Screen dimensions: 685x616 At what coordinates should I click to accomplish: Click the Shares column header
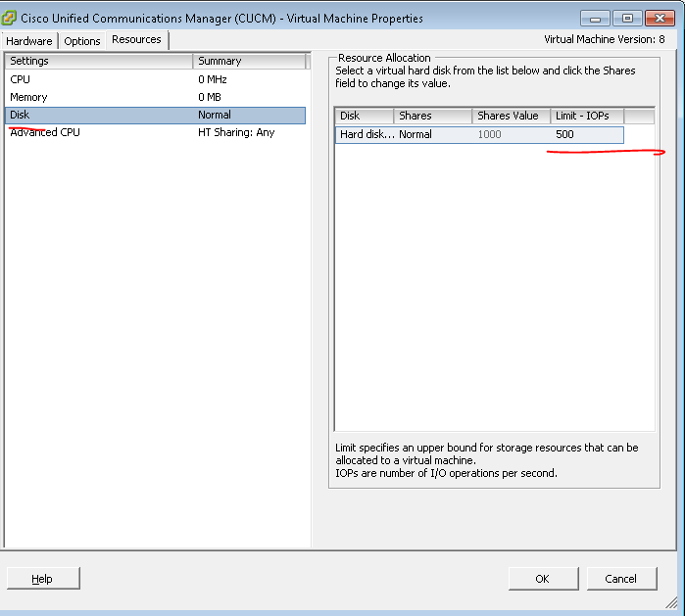432,116
